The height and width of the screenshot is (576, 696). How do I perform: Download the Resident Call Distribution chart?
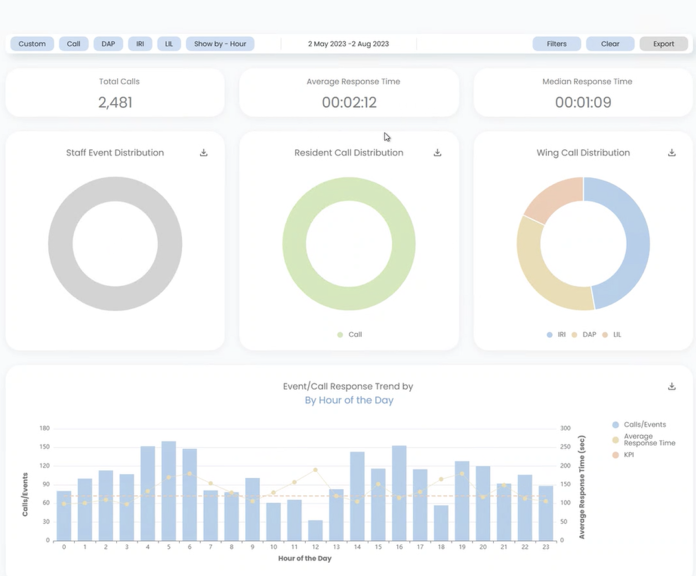coord(437,153)
